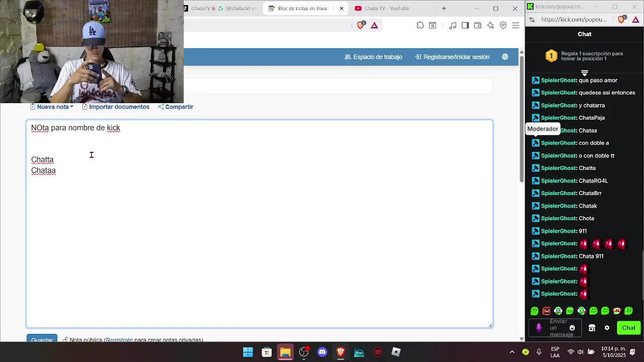Image resolution: width=644 pixels, height=362 pixels.
Task: Open Kick chat settings gear
Action: [607, 328]
